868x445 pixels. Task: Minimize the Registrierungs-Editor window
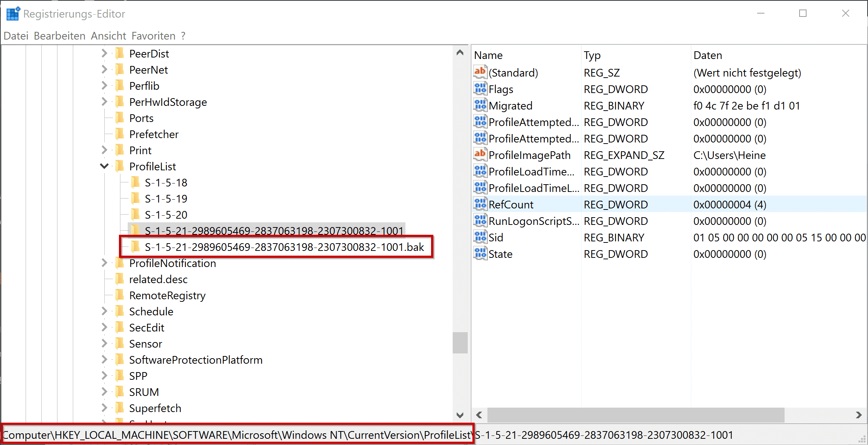coord(761,14)
